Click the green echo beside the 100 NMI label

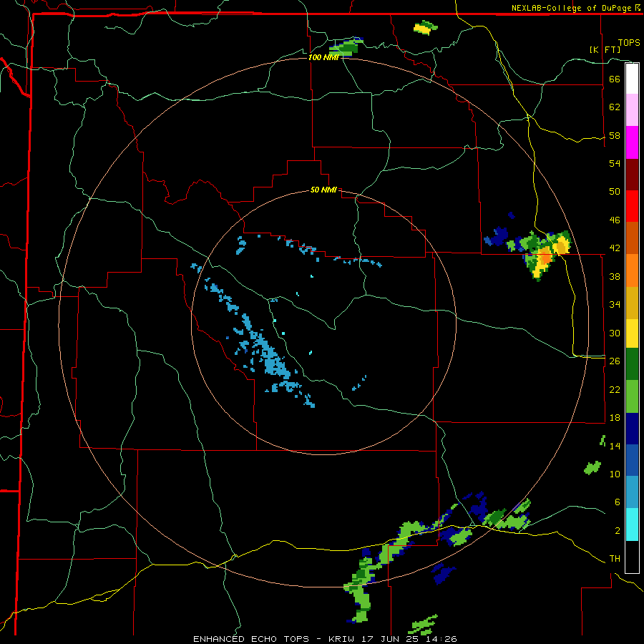tap(345, 47)
